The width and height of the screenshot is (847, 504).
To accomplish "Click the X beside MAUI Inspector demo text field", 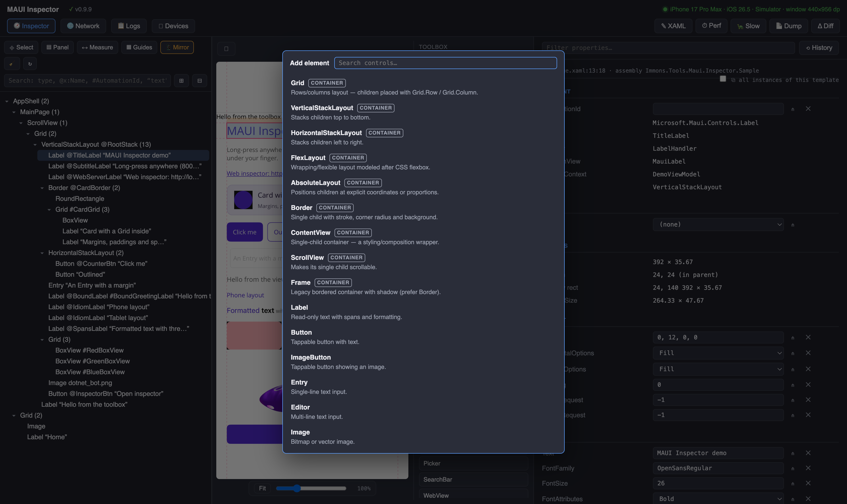I will click(808, 453).
